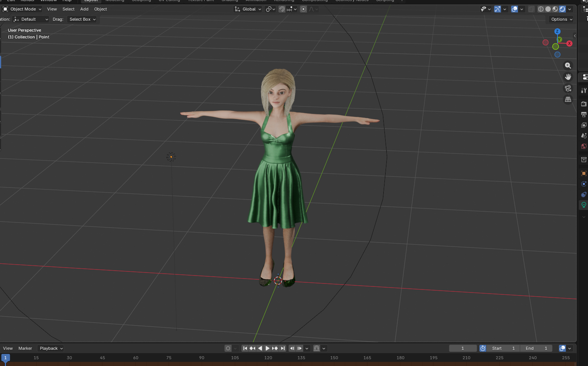The image size is (588, 366).
Task: Open the Scene properties tab
Action: [584, 136]
